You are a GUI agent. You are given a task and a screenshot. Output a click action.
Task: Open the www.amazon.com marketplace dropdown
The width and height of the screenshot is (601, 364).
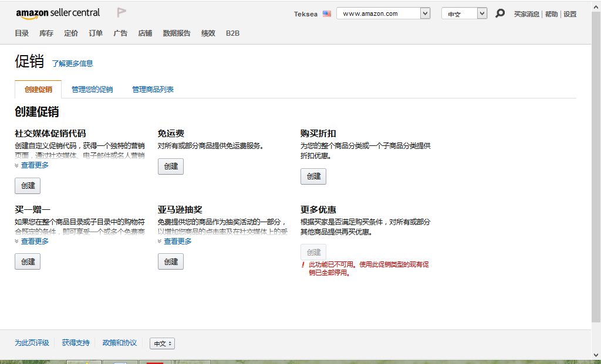[383, 13]
